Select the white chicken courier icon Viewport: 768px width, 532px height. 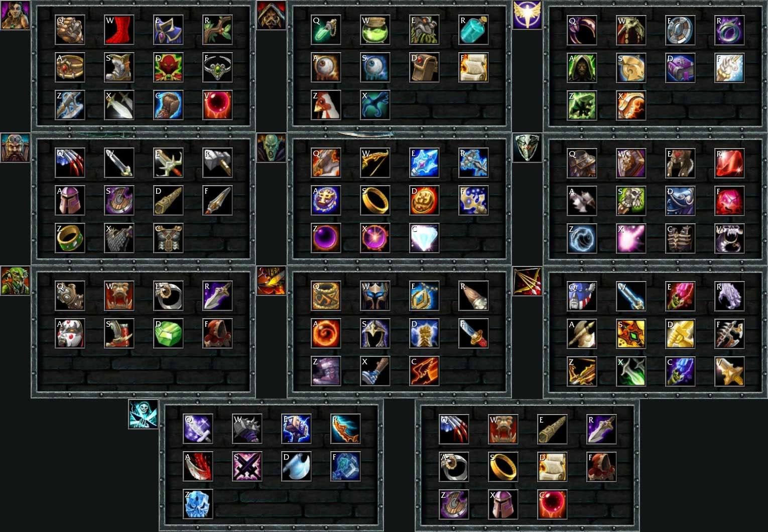pos(326,105)
